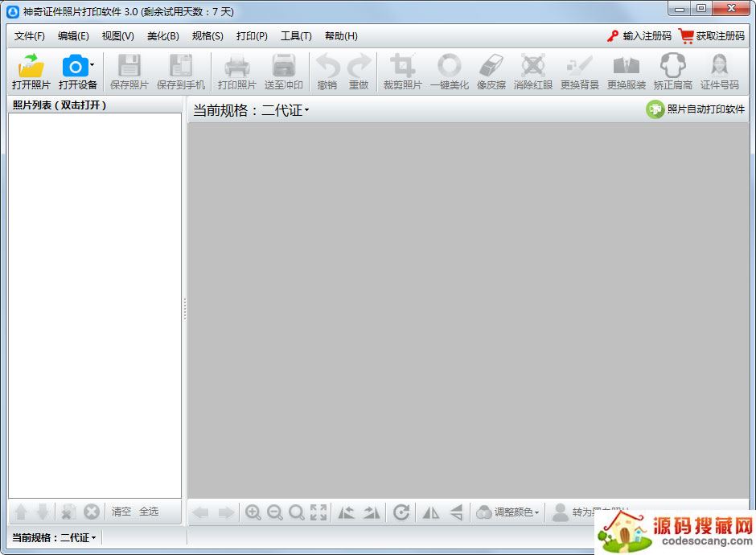
Task: Click the Correct Shoulder Height tool
Action: (672, 67)
